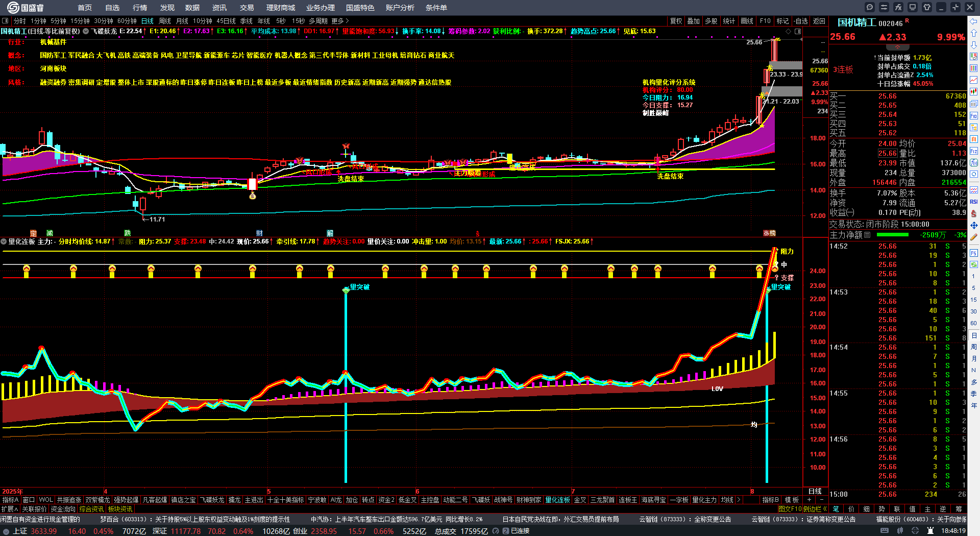
Task: Open the f(x) formula sidebar icon
Action: tap(974, 163)
